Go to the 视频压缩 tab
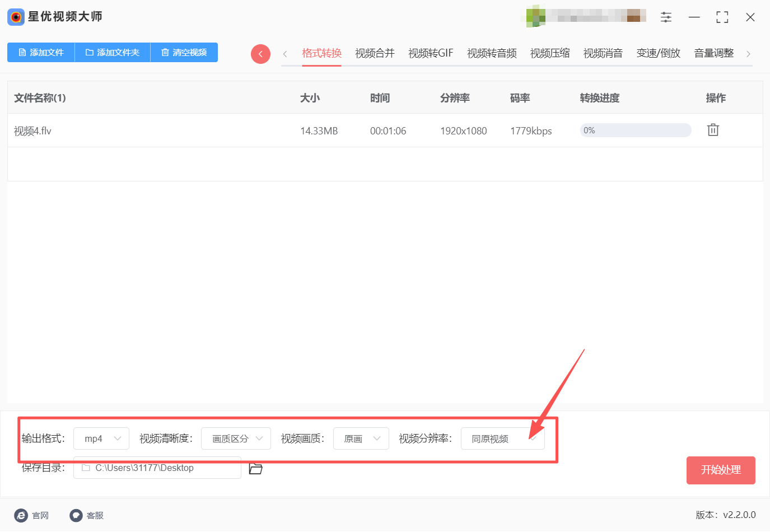770x532 pixels. (549, 53)
